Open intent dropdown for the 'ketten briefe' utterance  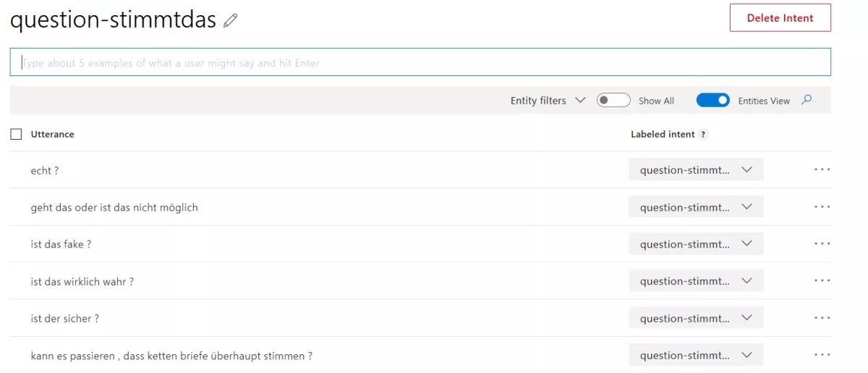pyautogui.click(x=696, y=355)
